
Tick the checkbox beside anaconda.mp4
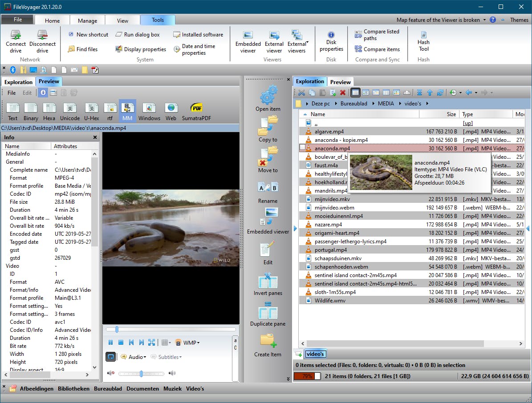tap(302, 148)
